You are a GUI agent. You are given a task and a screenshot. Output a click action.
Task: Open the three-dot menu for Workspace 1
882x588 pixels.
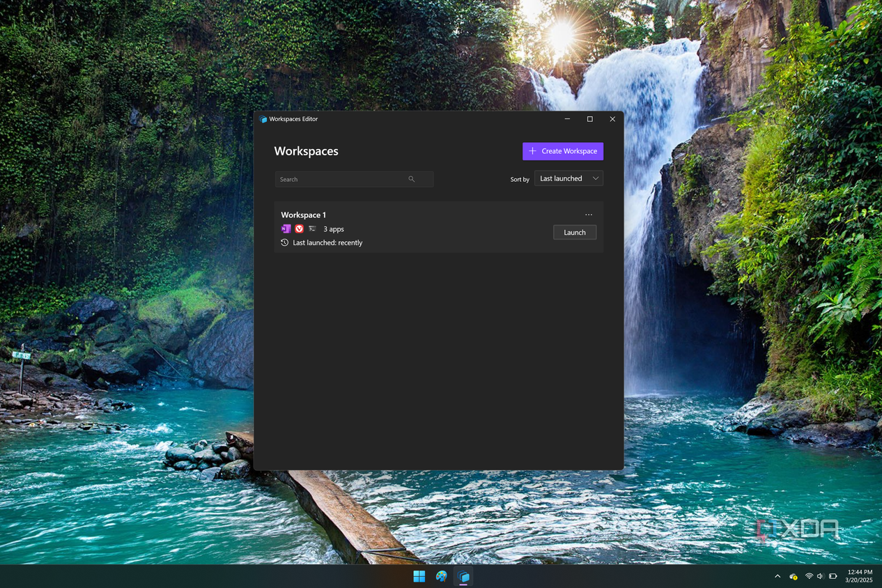[x=589, y=215]
